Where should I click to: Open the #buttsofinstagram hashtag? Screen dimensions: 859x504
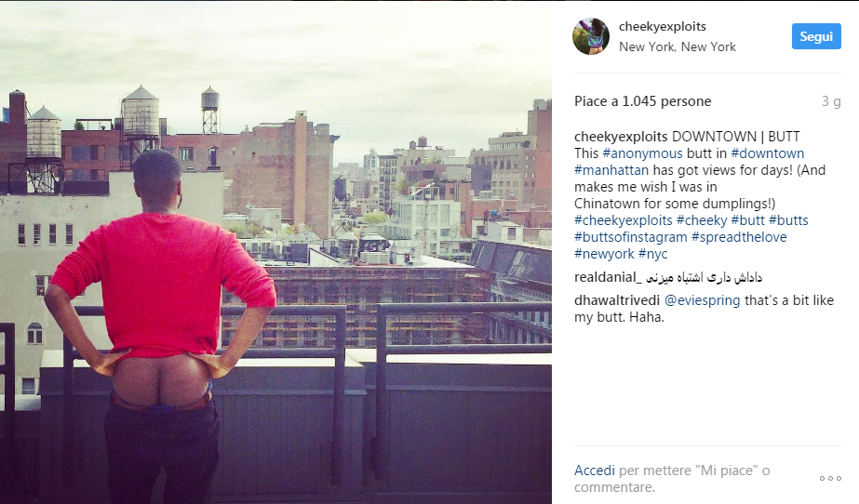[x=630, y=237]
